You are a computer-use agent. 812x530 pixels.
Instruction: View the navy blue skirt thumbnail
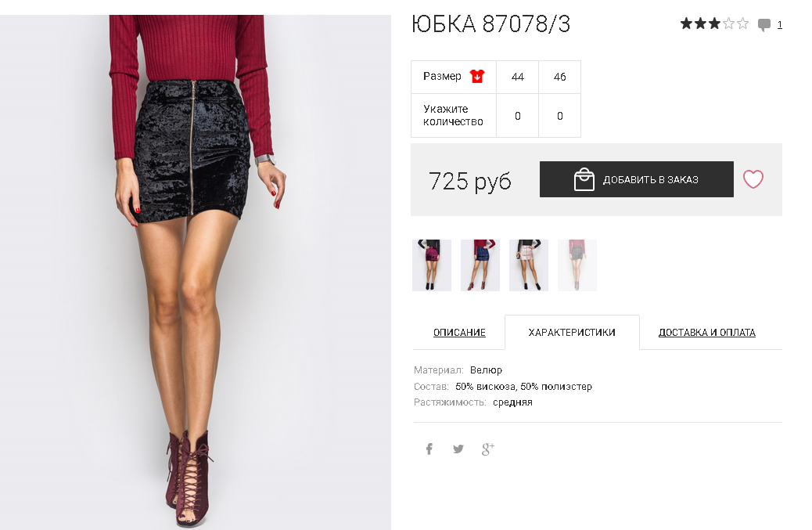[480, 265]
